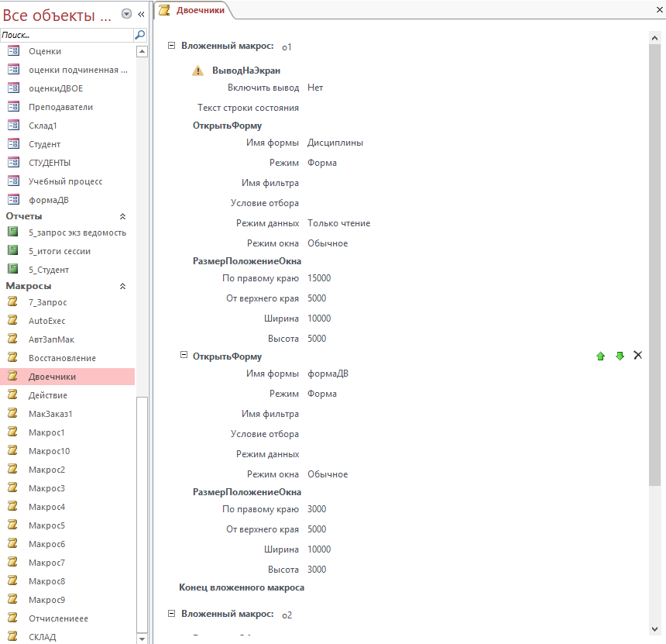Delete the ОткрытьФорму action with X icon
This screenshot has height=644, width=666.
click(x=638, y=355)
